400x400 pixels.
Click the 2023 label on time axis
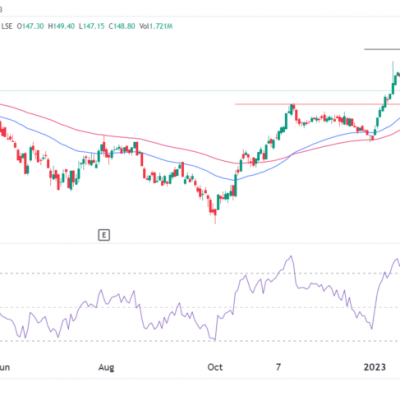coord(374,367)
